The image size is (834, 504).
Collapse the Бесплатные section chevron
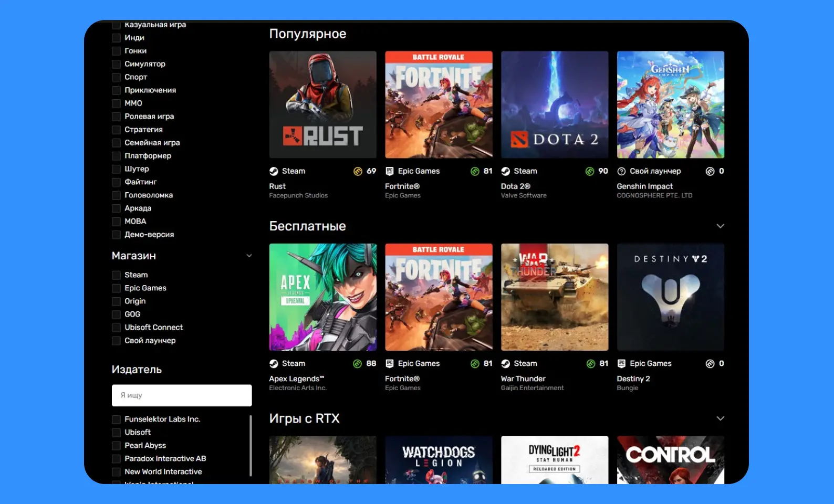click(720, 226)
